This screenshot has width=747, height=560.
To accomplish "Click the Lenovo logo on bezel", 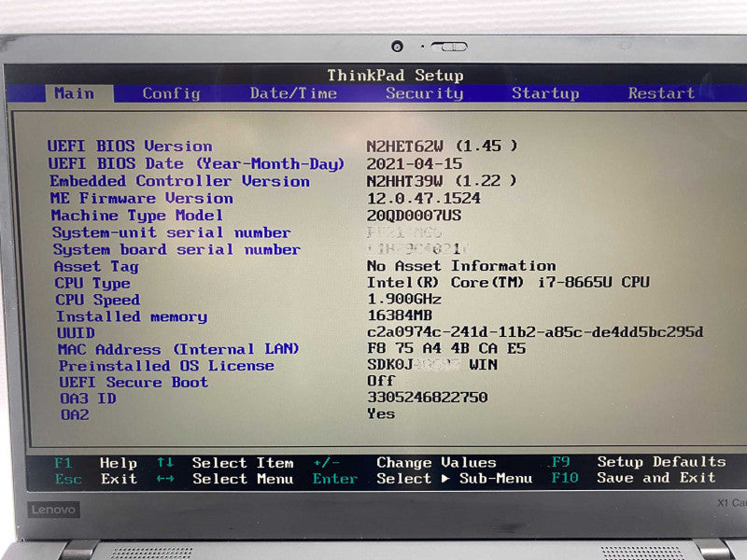I will [x=53, y=510].
